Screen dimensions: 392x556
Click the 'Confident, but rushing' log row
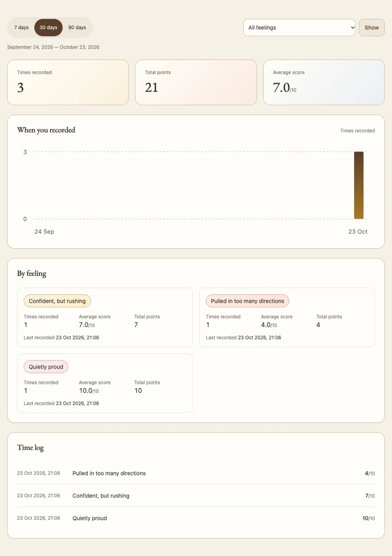(x=196, y=495)
